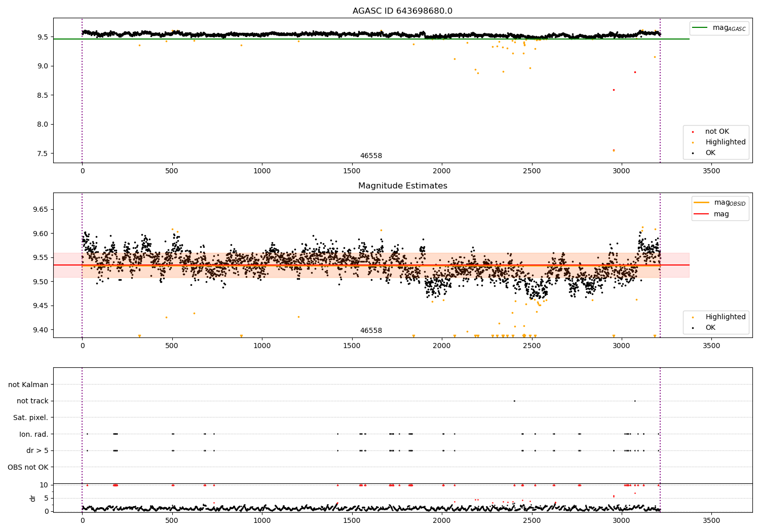Click the '8.5' y-tick on the top plot

tap(43, 95)
